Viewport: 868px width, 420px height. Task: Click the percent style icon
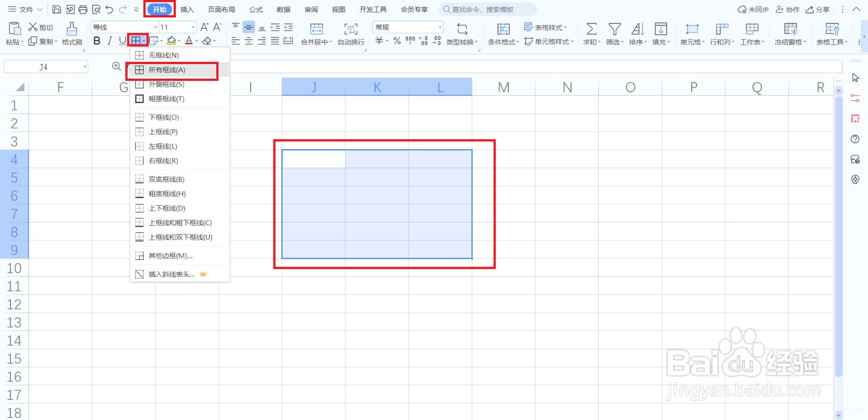pyautogui.click(x=397, y=41)
